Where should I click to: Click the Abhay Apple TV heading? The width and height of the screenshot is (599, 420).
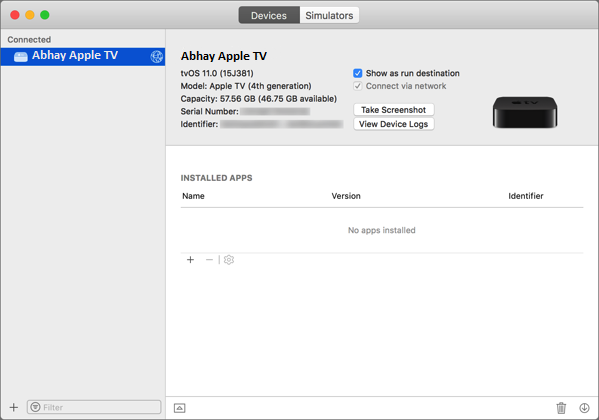click(223, 56)
